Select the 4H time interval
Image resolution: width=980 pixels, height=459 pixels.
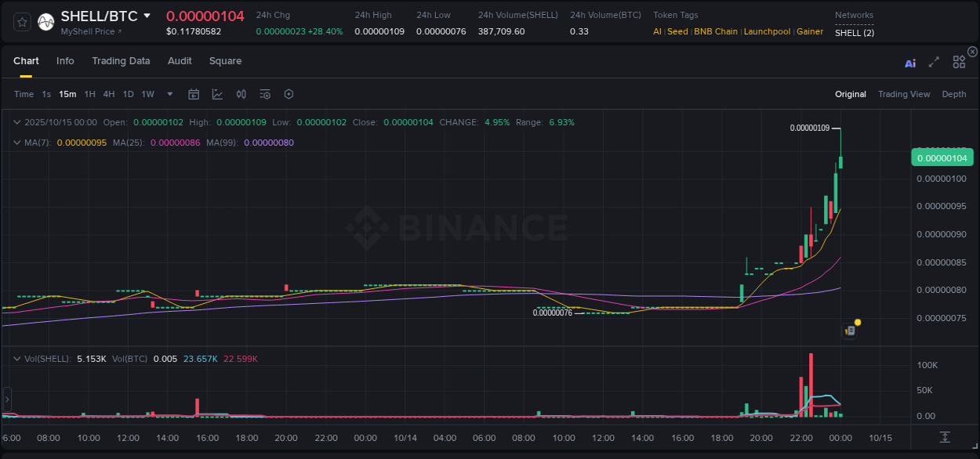pos(108,94)
